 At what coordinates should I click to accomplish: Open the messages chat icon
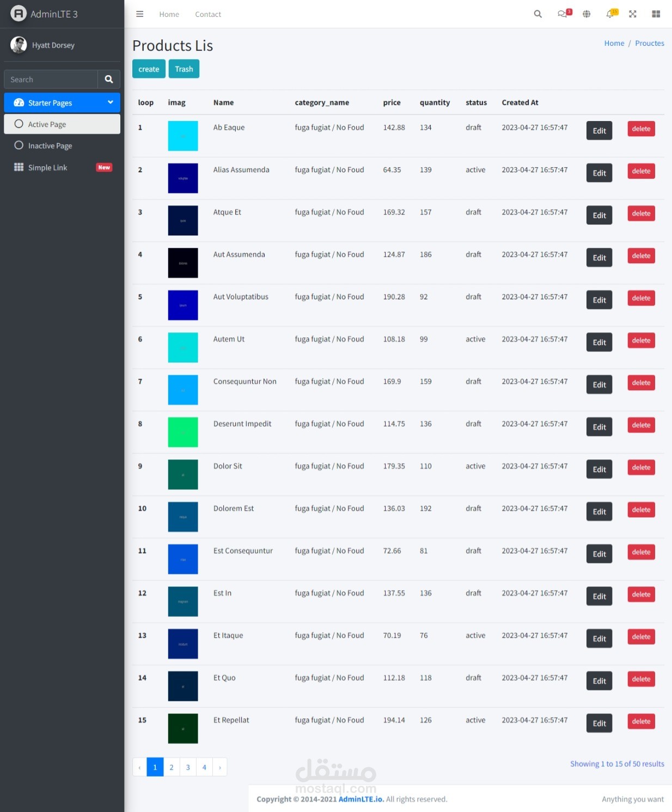563,14
